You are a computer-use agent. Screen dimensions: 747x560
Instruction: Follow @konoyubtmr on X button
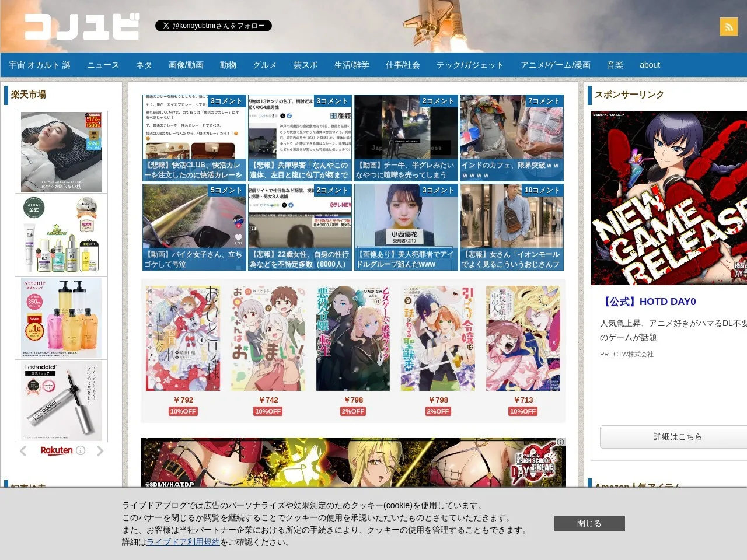(x=214, y=26)
